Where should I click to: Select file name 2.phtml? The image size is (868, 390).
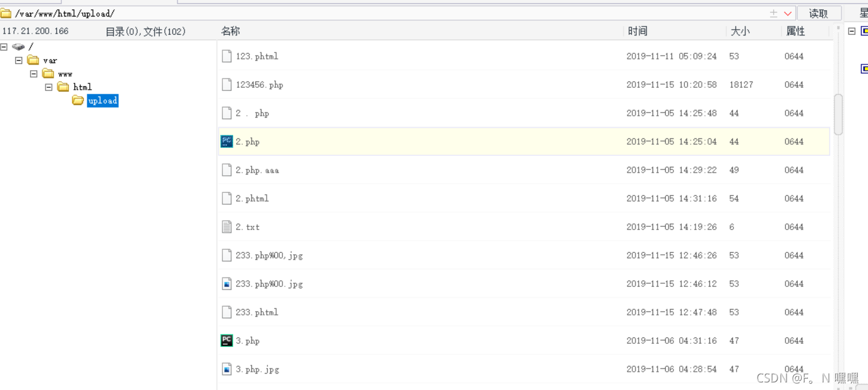pyautogui.click(x=252, y=198)
